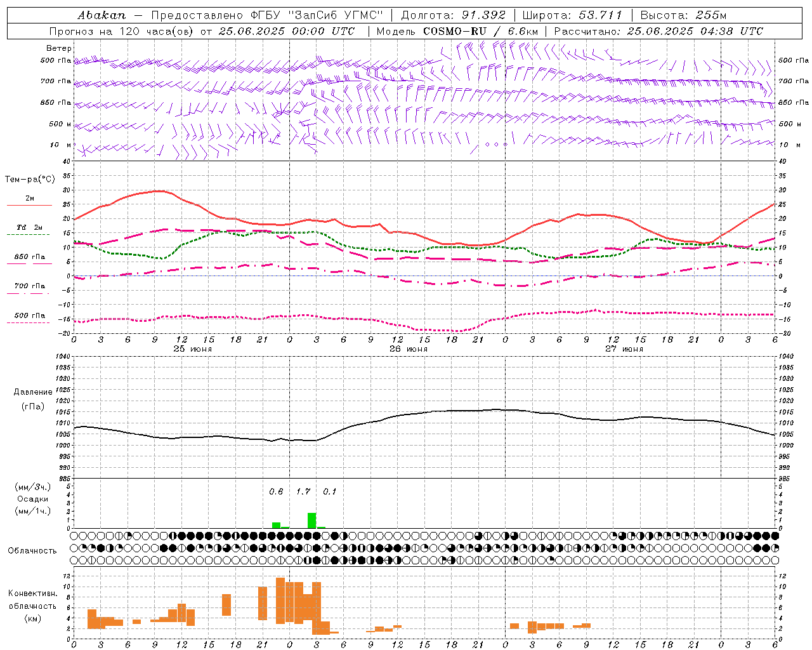Click the dash-dot line sample under 700 гПа legend

[28, 293]
